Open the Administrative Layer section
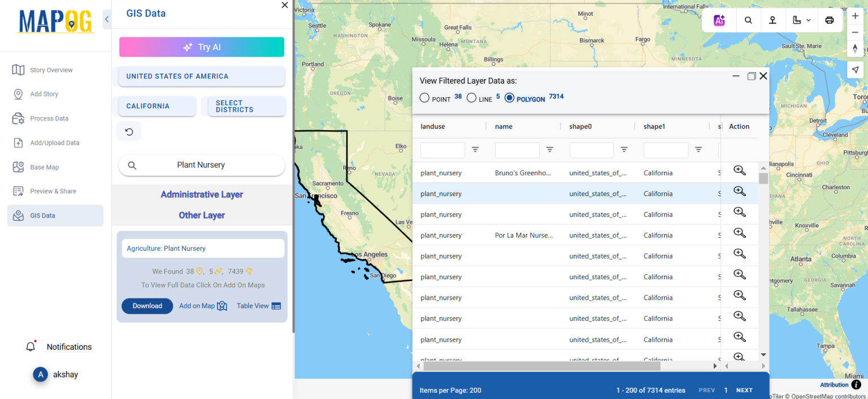Screen dimensions: 868x399 pos(202,194)
